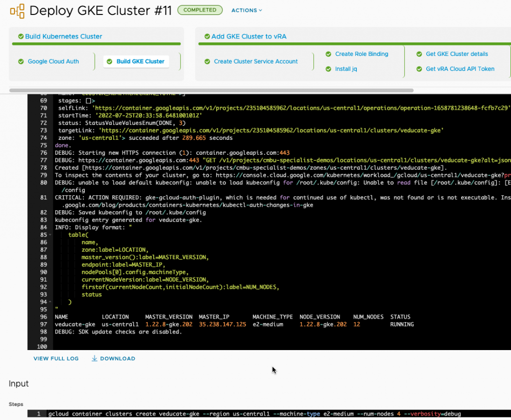Click the download arrow icon

pyautogui.click(x=94, y=359)
